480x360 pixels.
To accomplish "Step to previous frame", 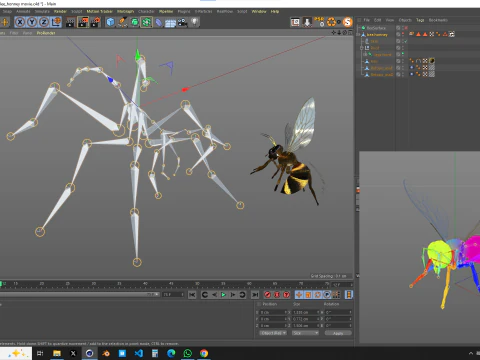I will (214, 295).
